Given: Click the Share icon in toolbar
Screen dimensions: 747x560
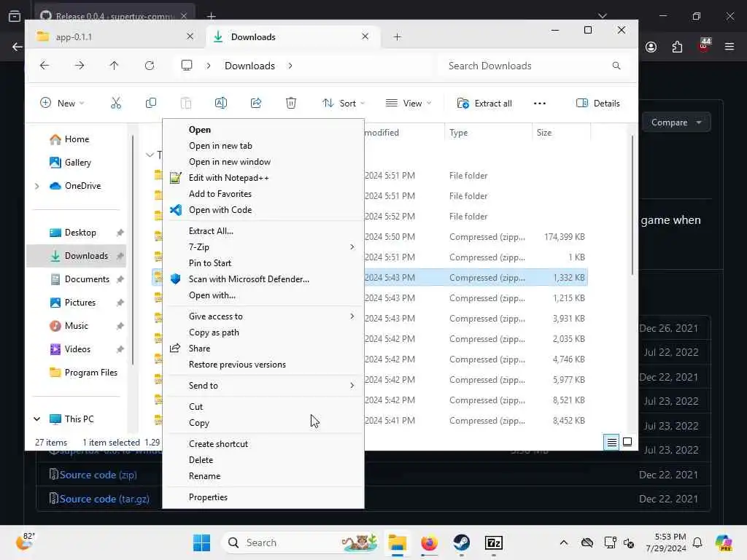Looking at the screenshot, I should [256, 104].
